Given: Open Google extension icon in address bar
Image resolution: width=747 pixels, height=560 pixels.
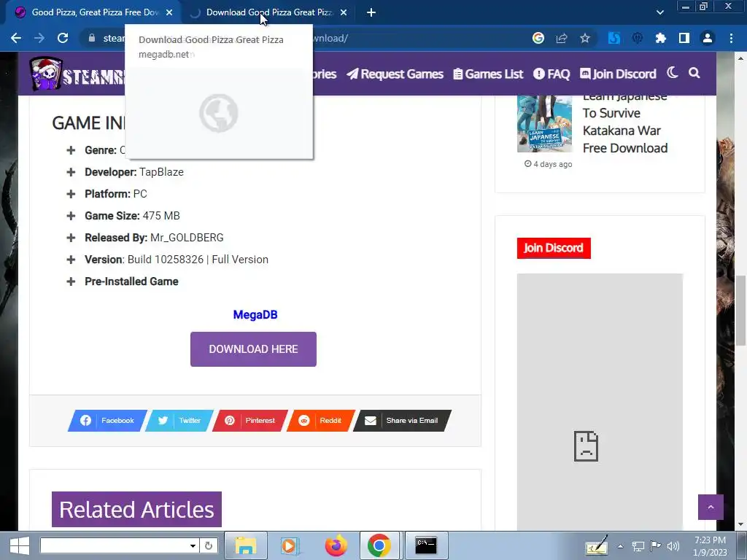Looking at the screenshot, I should [538, 38].
